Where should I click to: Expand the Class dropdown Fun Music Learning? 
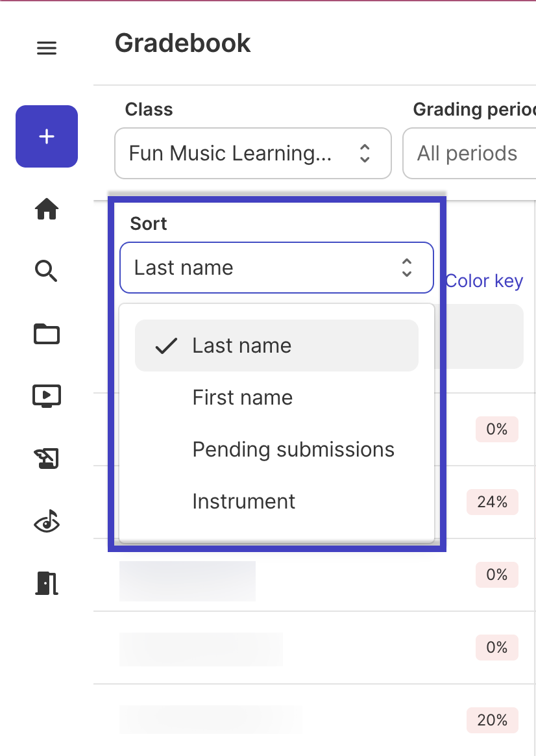click(253, 153)
